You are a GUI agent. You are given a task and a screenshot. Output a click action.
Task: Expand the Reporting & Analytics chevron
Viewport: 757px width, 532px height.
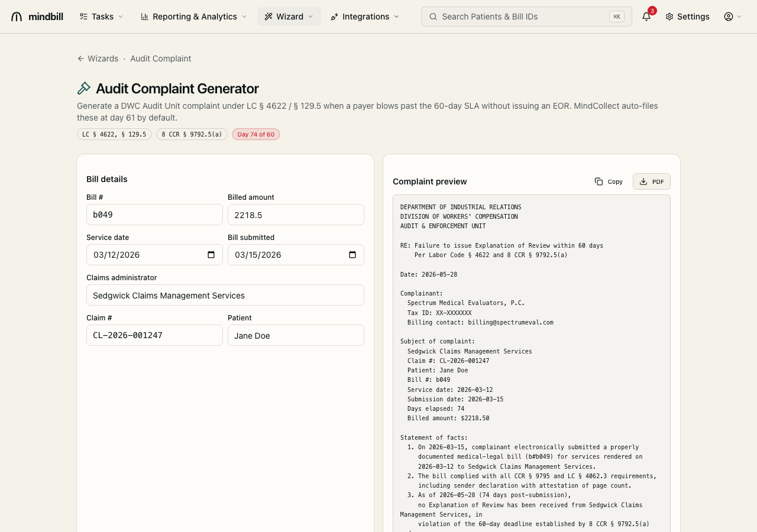(x=244, y=17)
